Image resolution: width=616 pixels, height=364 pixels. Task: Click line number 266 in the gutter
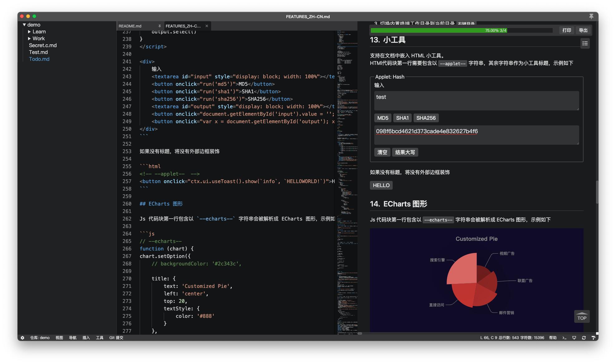coord(127,249)
